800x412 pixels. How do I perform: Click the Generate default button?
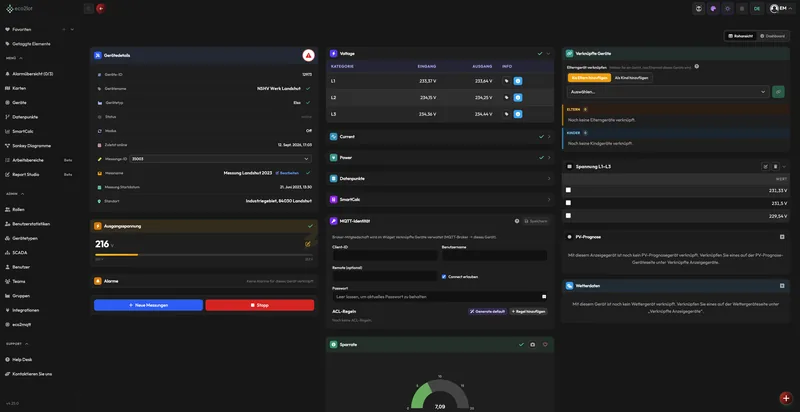click(x=487, y=311)
